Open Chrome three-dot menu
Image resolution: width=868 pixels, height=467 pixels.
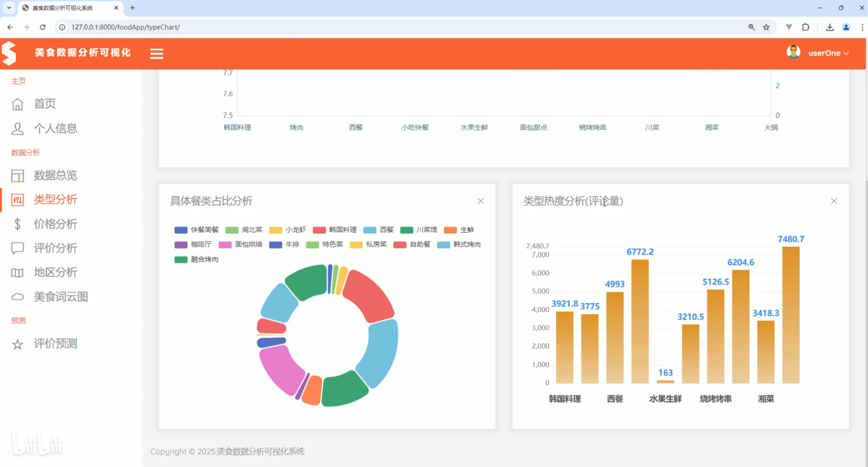point(862,27)
